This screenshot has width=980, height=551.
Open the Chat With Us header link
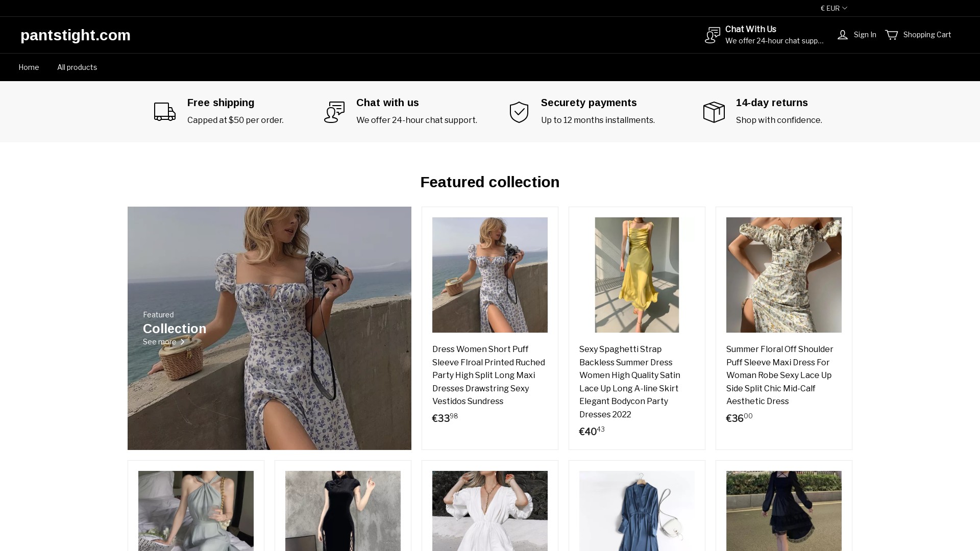click(x=764, y=35)
